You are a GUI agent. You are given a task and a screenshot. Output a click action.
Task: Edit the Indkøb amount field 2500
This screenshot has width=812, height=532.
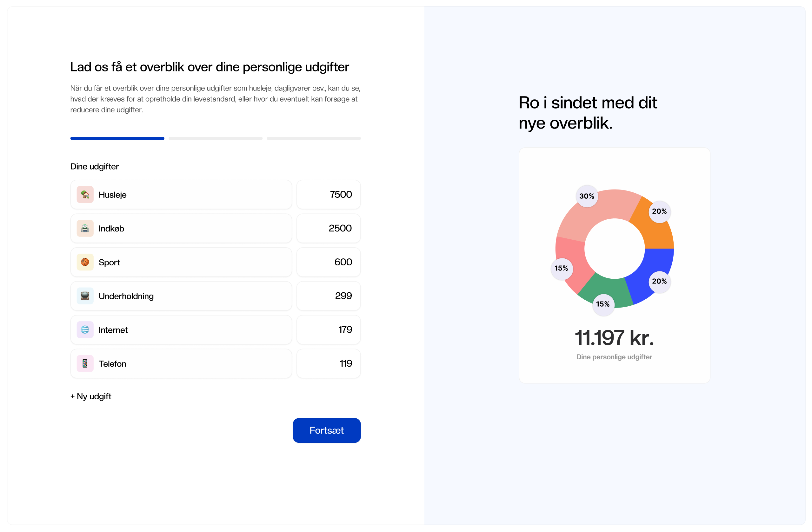point(329,228)
